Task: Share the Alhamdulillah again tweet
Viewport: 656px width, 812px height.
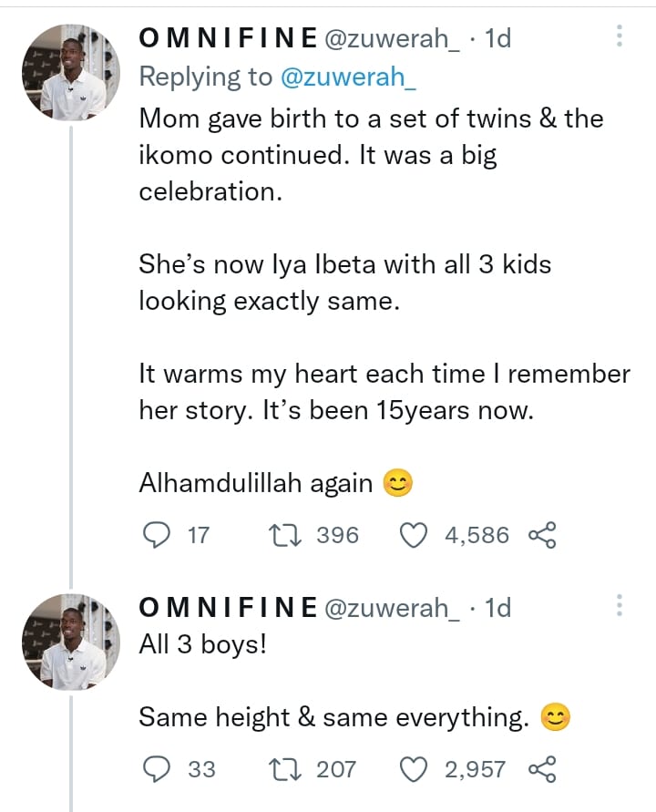Action: click(542, 535)
